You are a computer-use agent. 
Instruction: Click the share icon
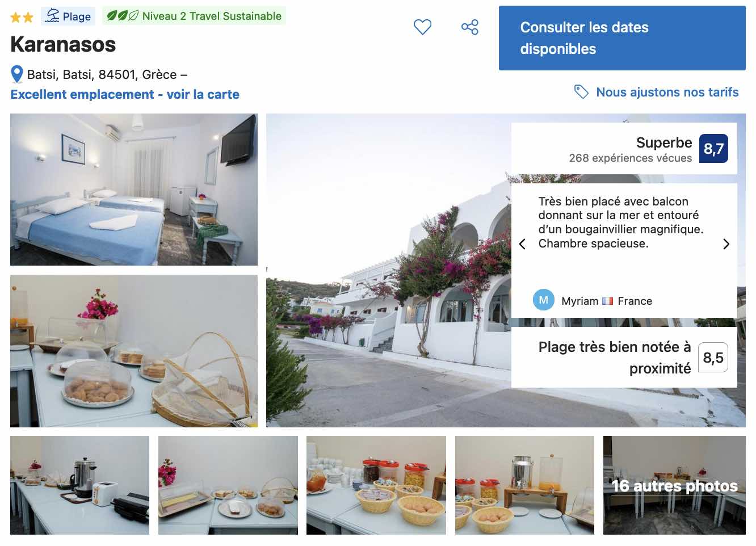(x=470, y=27)
